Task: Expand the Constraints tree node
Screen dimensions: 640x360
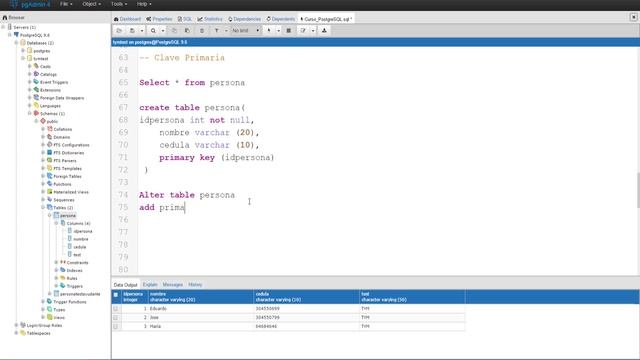Action: (56, 262)
